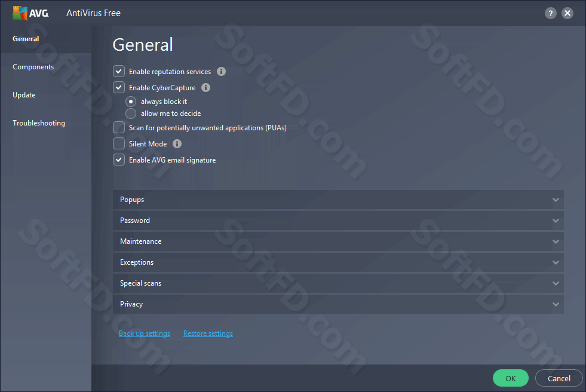Image resolution: width=586 pixels, height=392 pixels.
Task: Click the 'General' page heading
Action: tap(143, 45)
